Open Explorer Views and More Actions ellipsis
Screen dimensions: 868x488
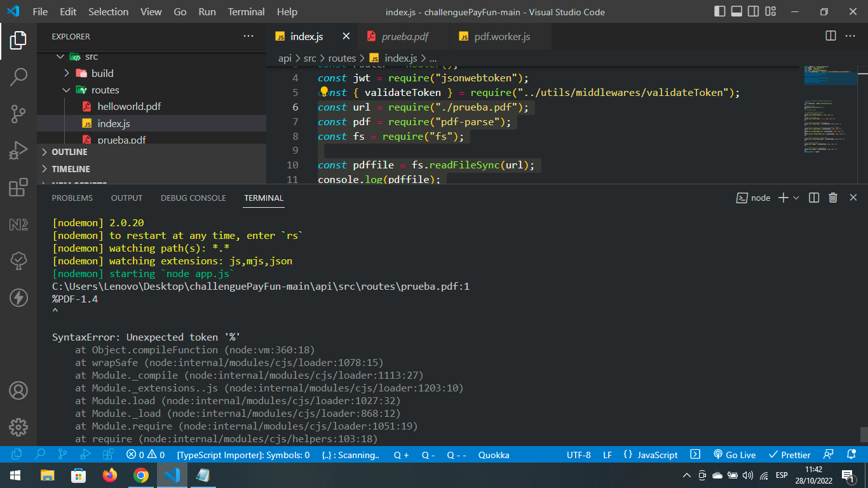[248, 36]
